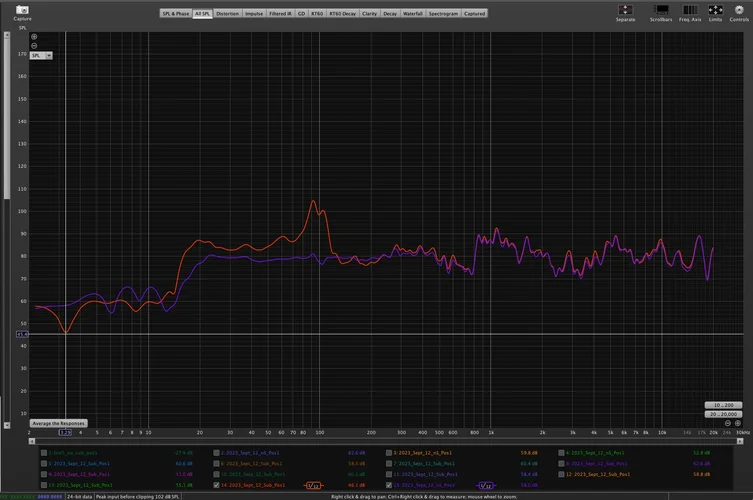Open the Separate traces view icon
Image resolution: width=753 pixels, height=500 pixels.
pos(626,9)
